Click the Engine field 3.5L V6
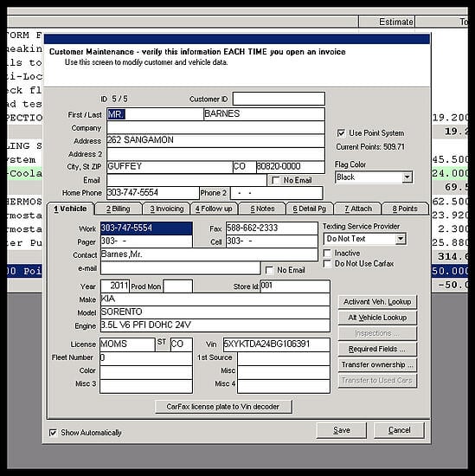Viewport: 475px width, 476px height. pyautogui.click(x=215, y=325)
